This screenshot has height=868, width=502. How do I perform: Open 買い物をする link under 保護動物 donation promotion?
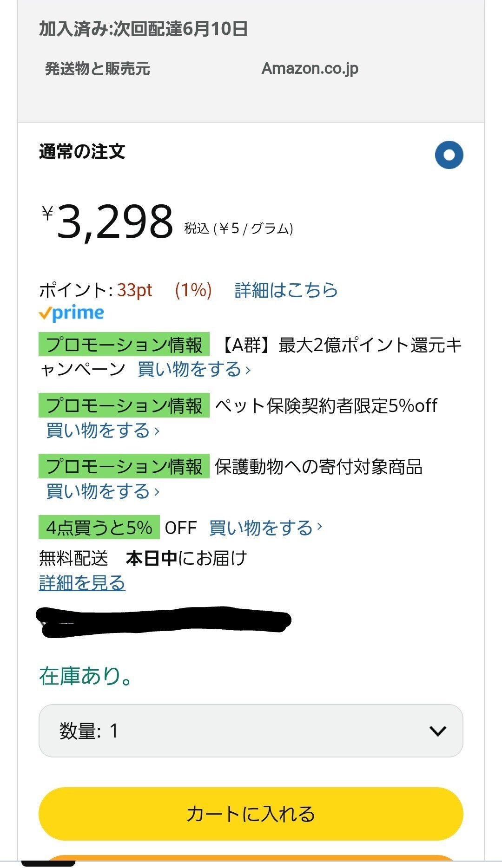(x=103, y=491)
